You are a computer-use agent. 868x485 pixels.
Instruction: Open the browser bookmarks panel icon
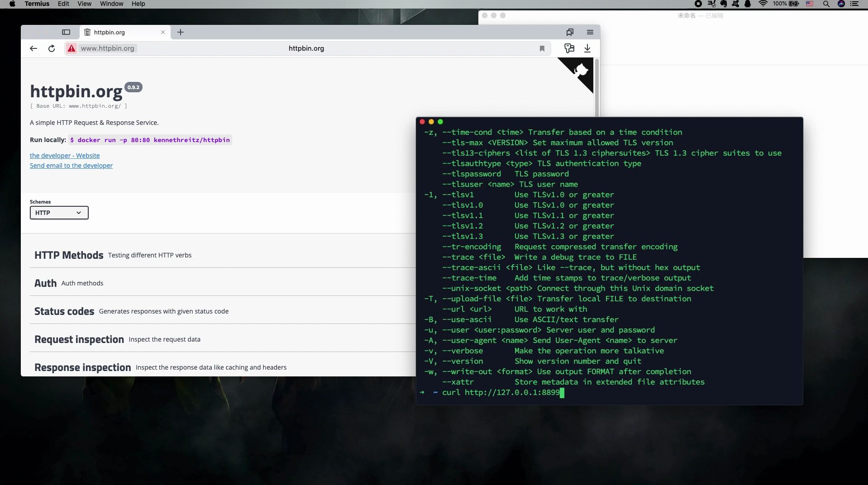(x=570, y=32)
